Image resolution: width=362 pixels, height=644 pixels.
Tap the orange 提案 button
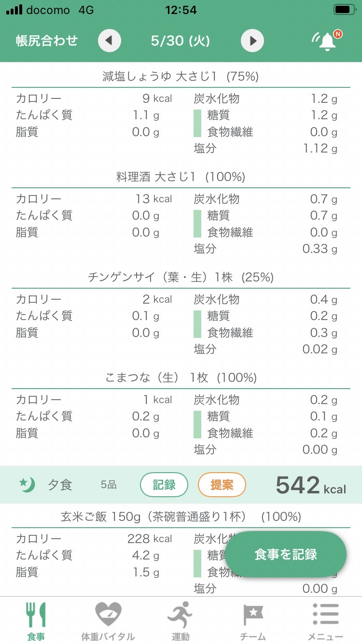coord(222,485)
